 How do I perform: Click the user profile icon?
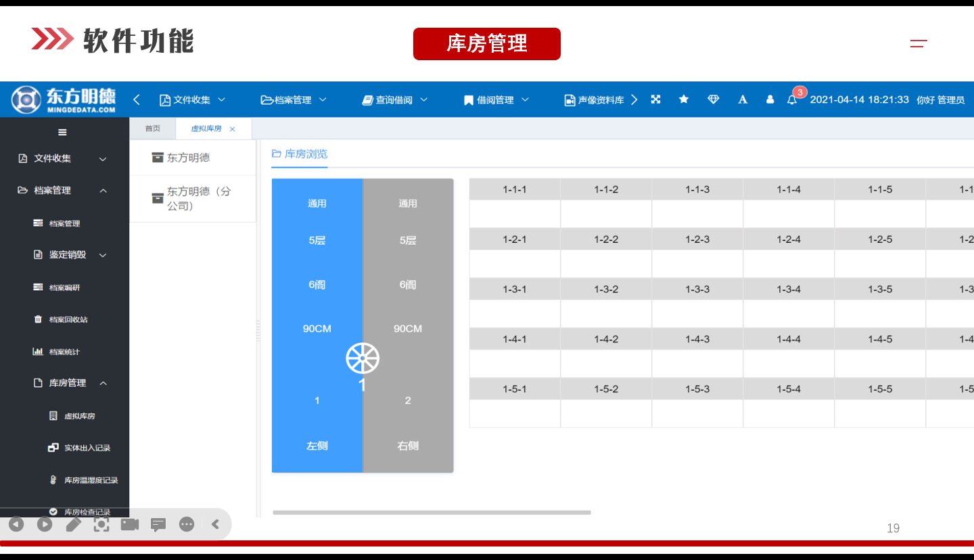[x=770, y=99]
